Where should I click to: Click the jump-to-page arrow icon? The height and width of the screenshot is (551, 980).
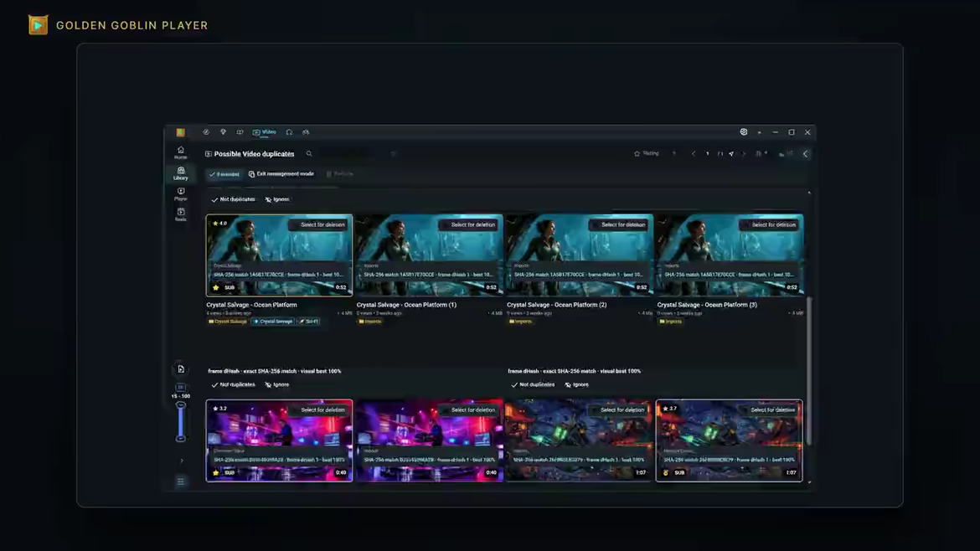click(x=731, y=154)
